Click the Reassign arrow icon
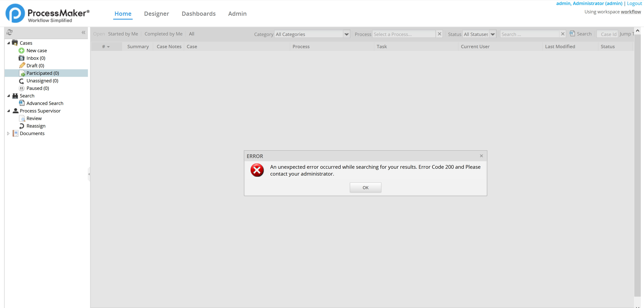Viewport: 644px width, 308px height. point(22,126)
